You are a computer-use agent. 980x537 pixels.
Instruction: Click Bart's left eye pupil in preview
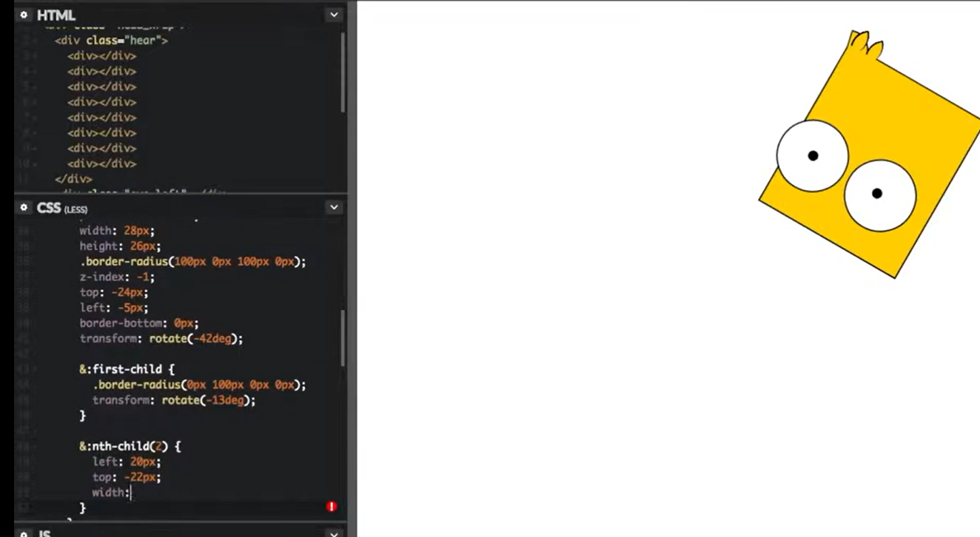813,155
